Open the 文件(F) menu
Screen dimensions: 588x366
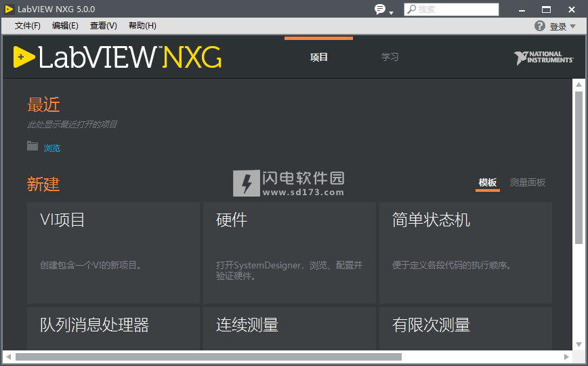27,26
